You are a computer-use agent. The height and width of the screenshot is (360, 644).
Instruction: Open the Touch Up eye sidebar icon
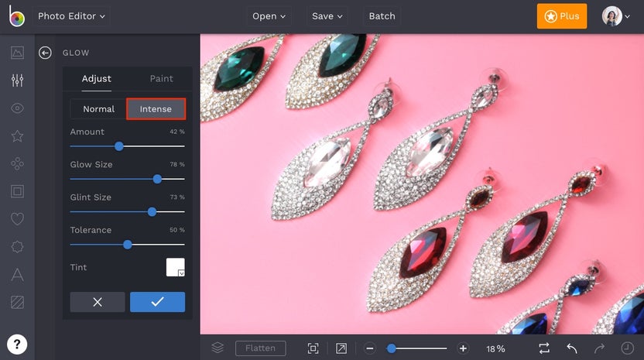point(17,108)
